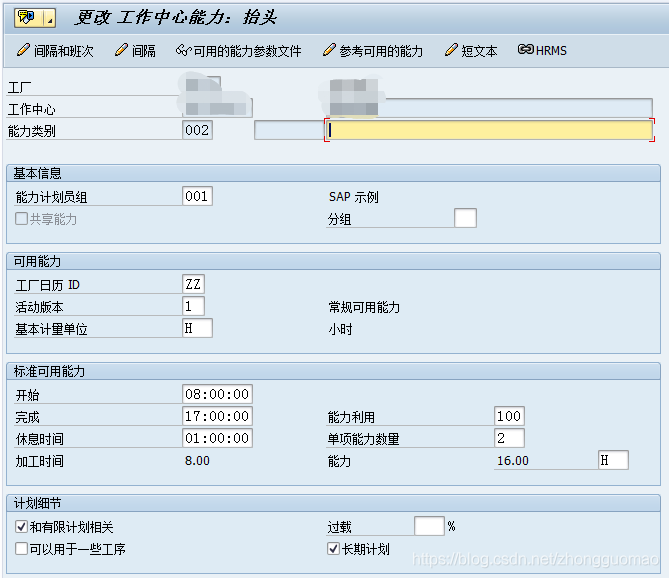Click the 间隔和班次 pencil toolbar button
The width and height of the screenshot is (669, 578).
(56, 50)
